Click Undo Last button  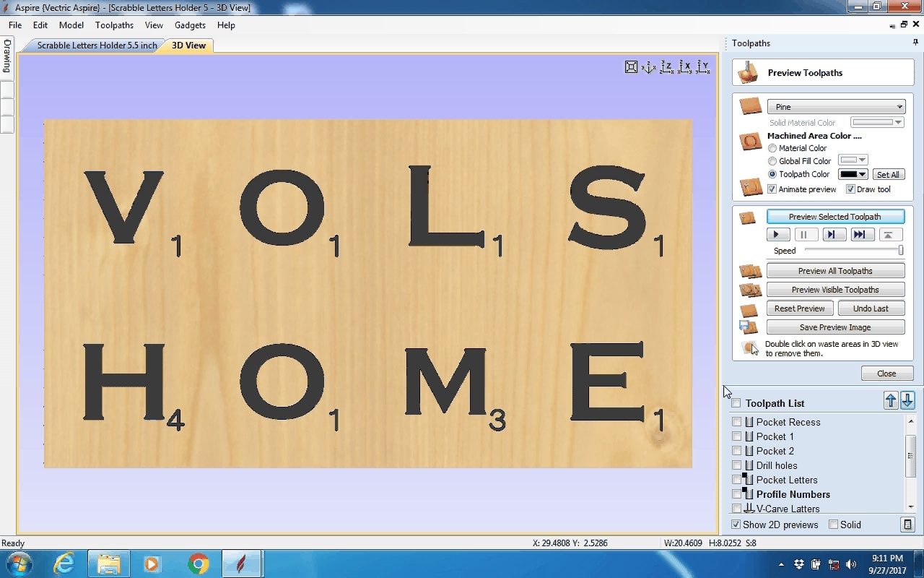pos(871,309)
